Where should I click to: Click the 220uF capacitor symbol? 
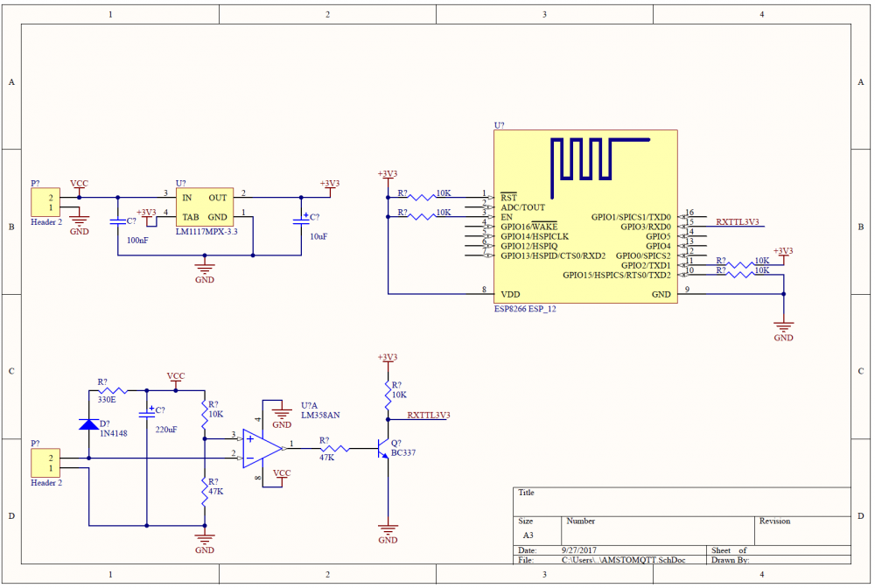pos(146,413)
